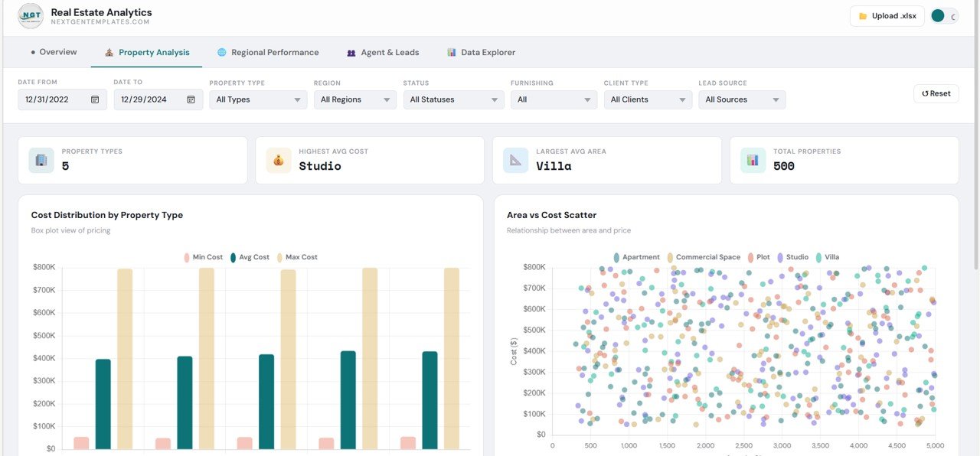Click the Property Types card icon

pyautogui.click(x=41, y=160)
